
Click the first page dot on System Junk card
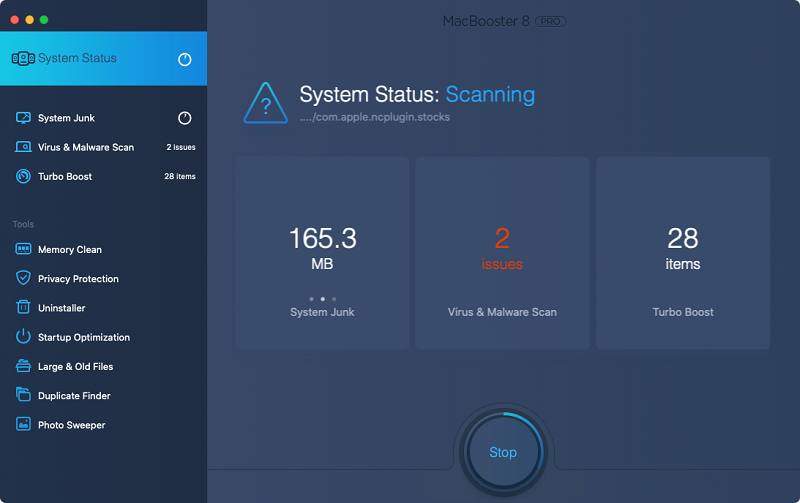[311, 299]
